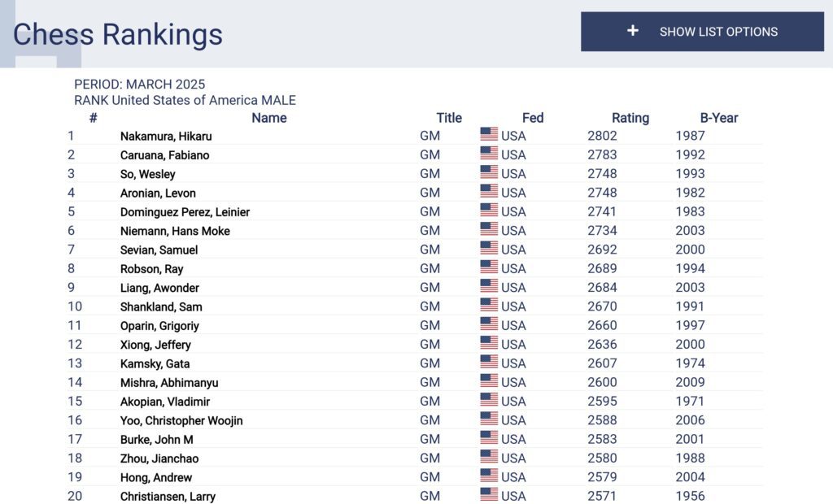Screen dimensions: 833x504
Task: Click the Rating column header
Action: (x=630, y=118)
